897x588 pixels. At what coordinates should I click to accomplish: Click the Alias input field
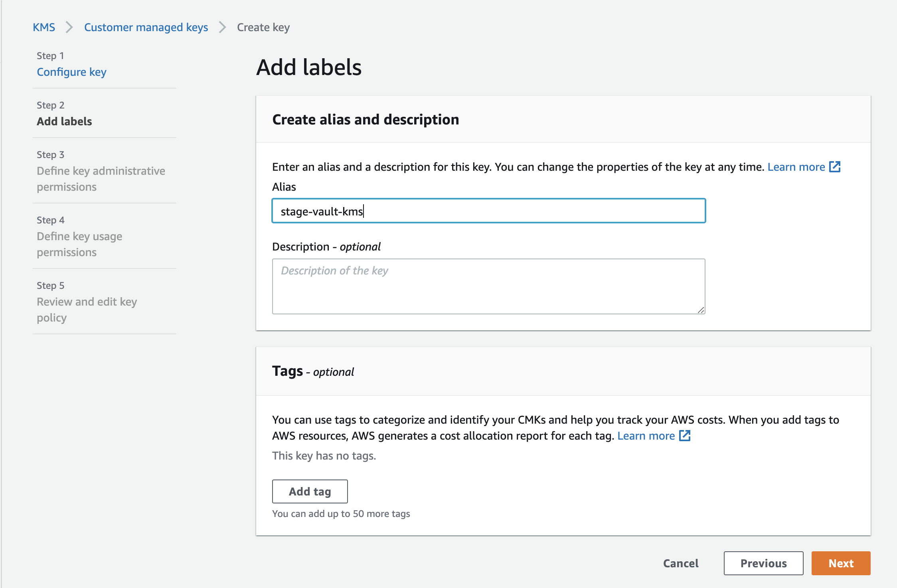[x=489, y=211]
